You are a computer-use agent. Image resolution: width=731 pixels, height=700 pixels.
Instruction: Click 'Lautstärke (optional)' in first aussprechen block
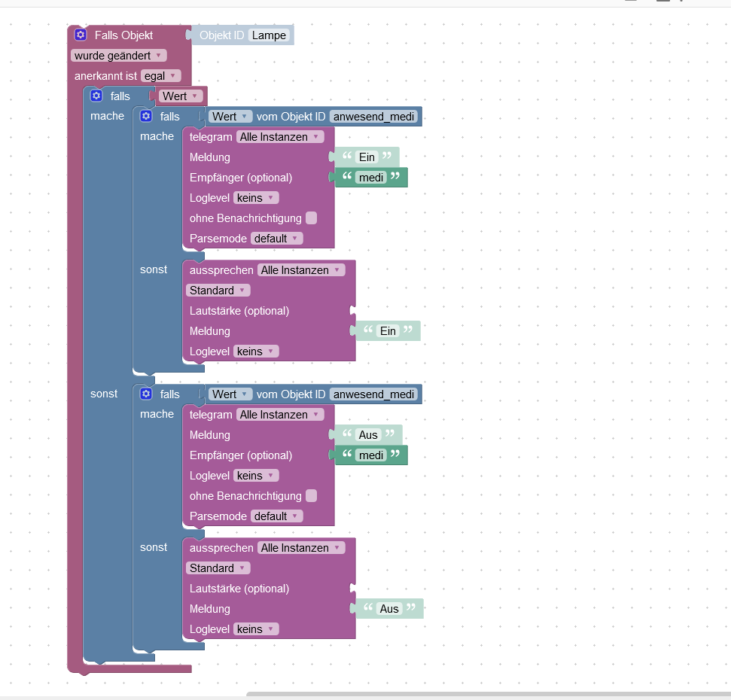point(239,311)
